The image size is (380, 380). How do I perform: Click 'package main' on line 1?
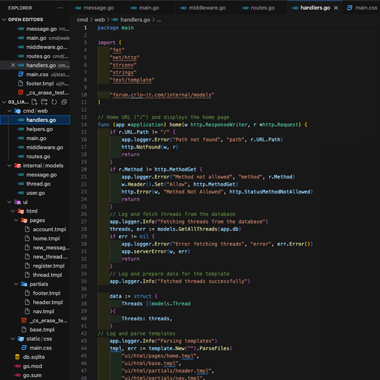click(x=116, y=28)
